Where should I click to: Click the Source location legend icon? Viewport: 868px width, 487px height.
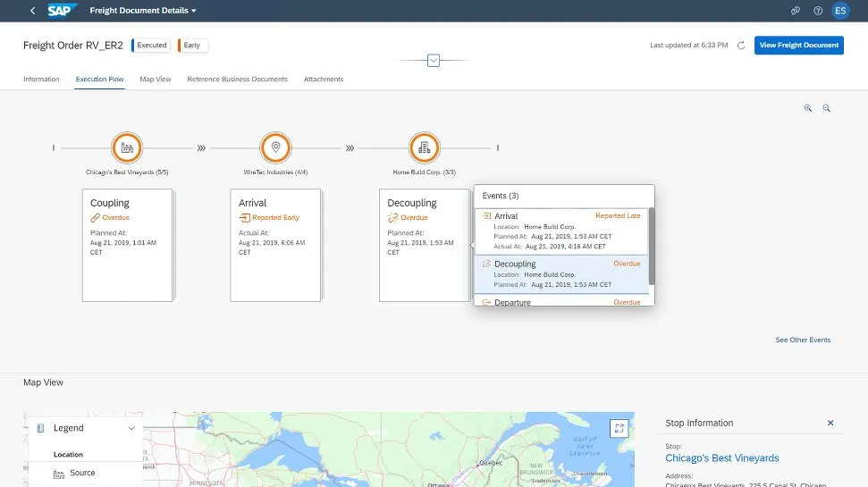click(59, 474)
